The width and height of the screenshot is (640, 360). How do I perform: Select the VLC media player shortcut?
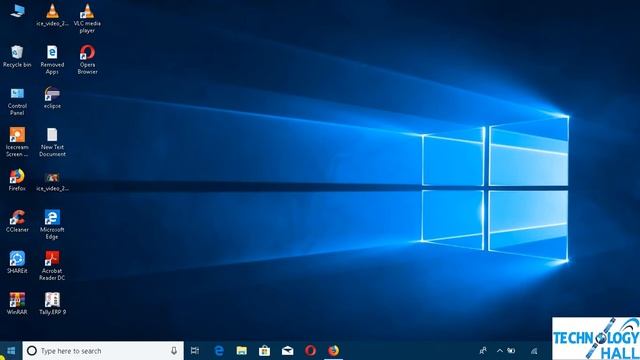coord(87,18)
